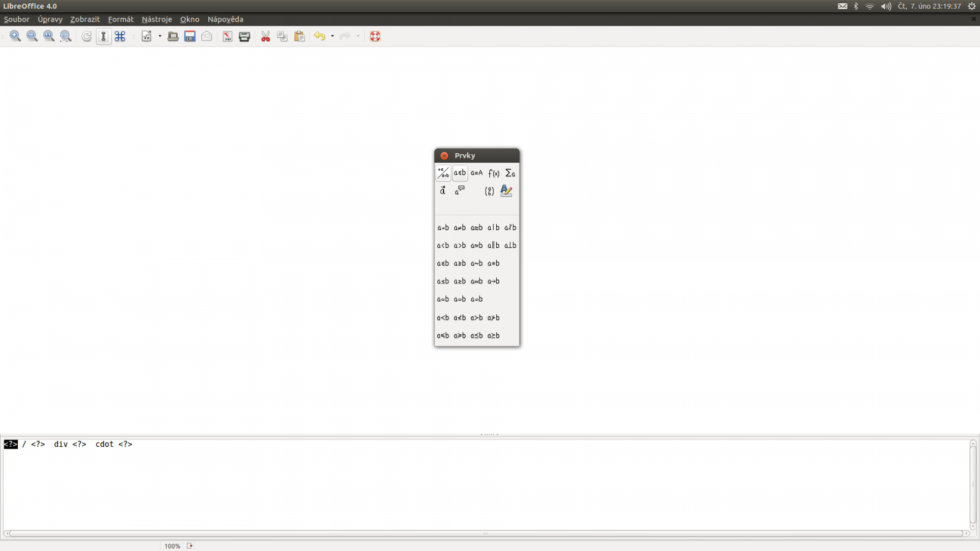Export the formula as PDF
The width and height of the screenshot is (980, 551).
coord(227,36)
